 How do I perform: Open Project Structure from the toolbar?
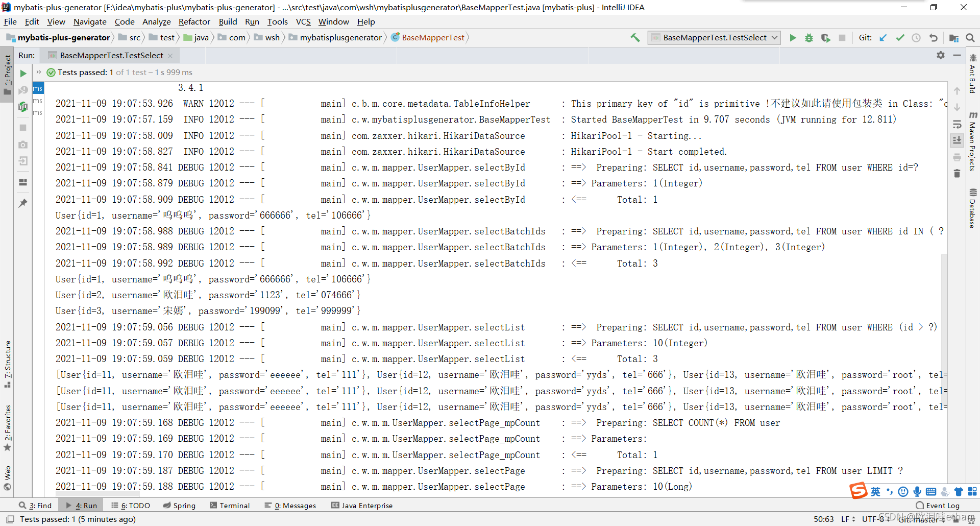coord(953,38)
